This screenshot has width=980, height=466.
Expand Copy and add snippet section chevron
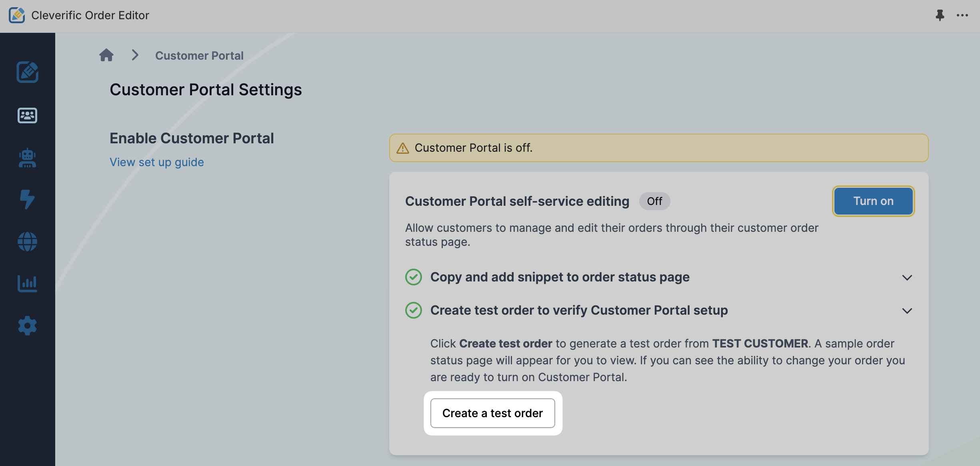click(x=907, y=277)
